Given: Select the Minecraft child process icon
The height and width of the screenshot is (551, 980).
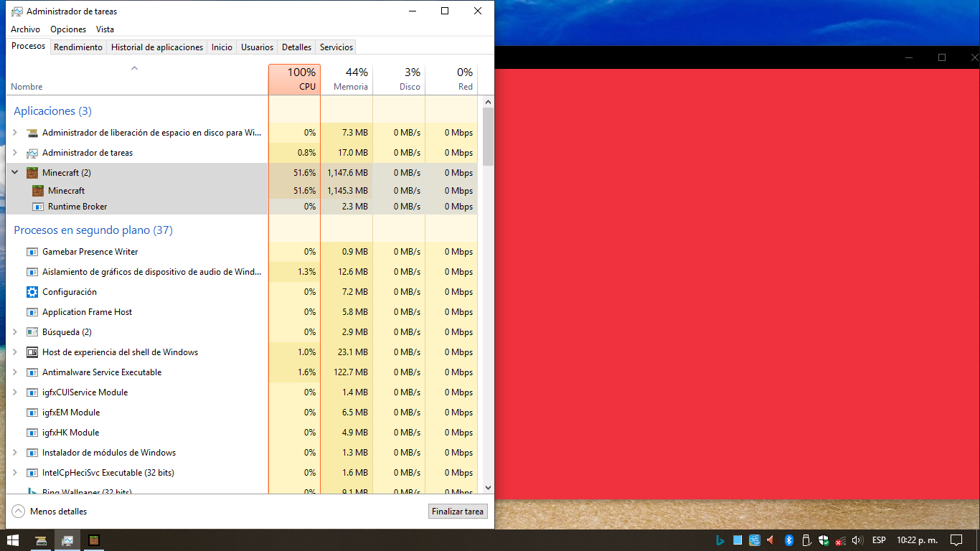Looking at the screenshot, I should tap(38, 191).
